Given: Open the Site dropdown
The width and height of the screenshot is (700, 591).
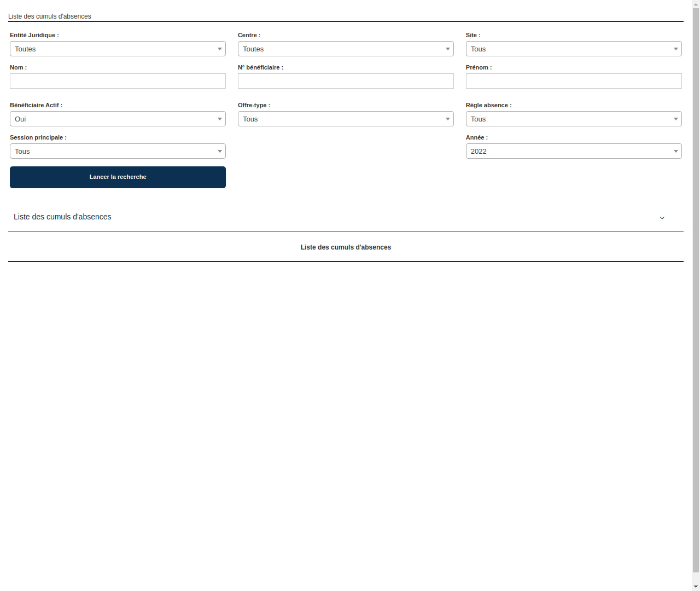Looking at the screenshot, I should tap(573, 49).
